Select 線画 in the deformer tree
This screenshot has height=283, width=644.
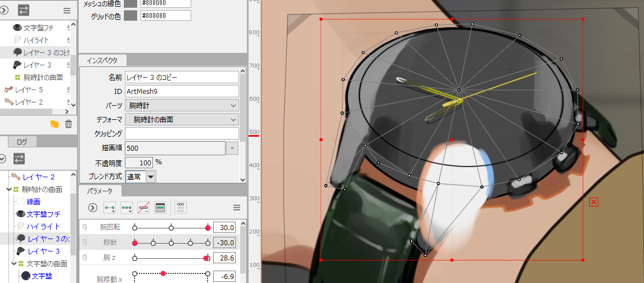33,201
